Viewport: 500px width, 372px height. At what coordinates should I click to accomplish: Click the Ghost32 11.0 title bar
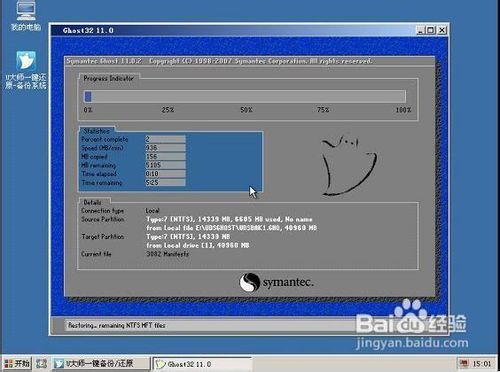pyautogui.click(x=233, y=30)
